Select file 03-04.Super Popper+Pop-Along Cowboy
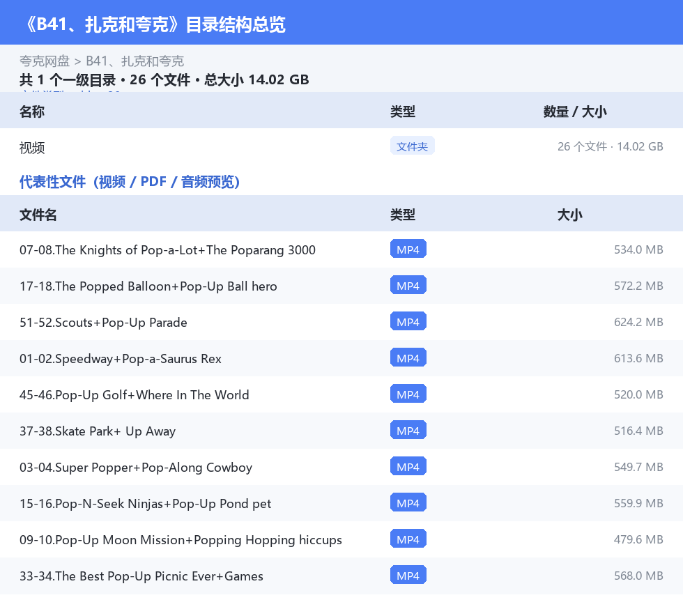The width and height of the screenshot is (683, 616). pyautogui.click(x=136, y=467)
